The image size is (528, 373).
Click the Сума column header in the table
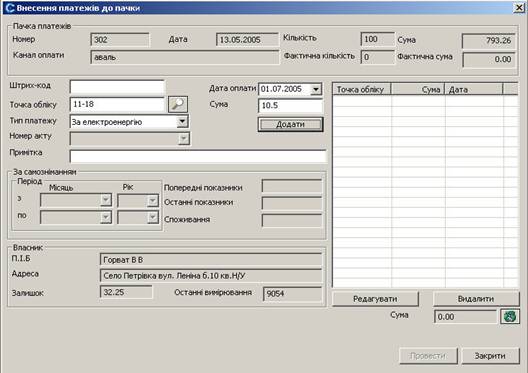[418, 90]
